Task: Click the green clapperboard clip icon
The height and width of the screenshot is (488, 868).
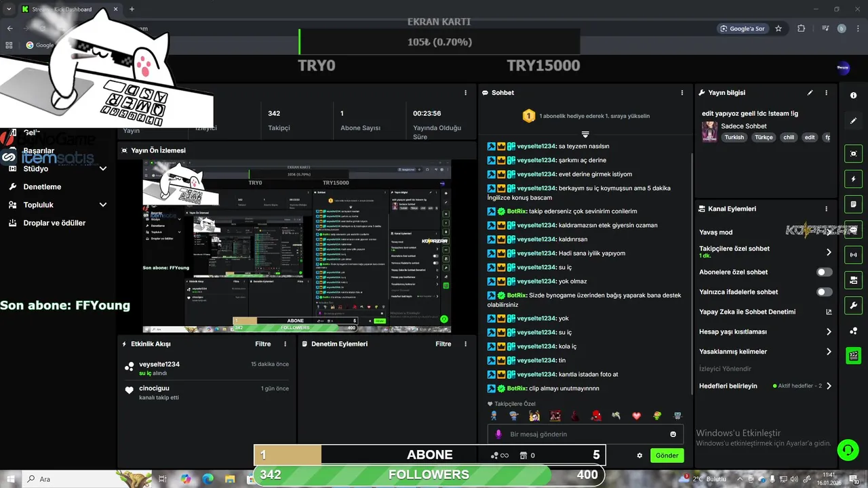Action: [853, 355]
